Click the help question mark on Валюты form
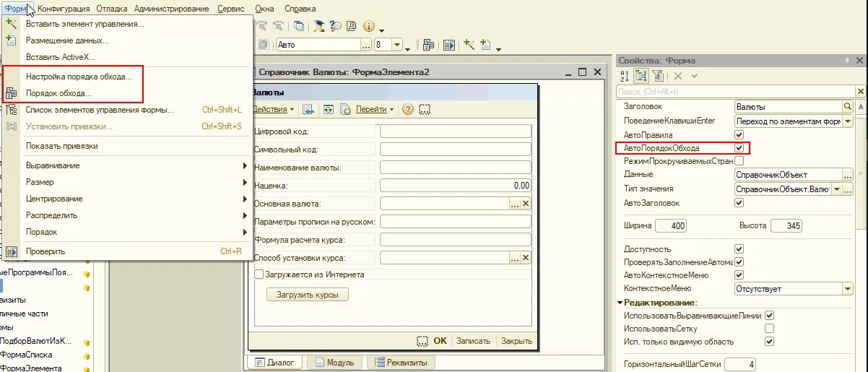The image size is (868, 372). click(407, 109)
